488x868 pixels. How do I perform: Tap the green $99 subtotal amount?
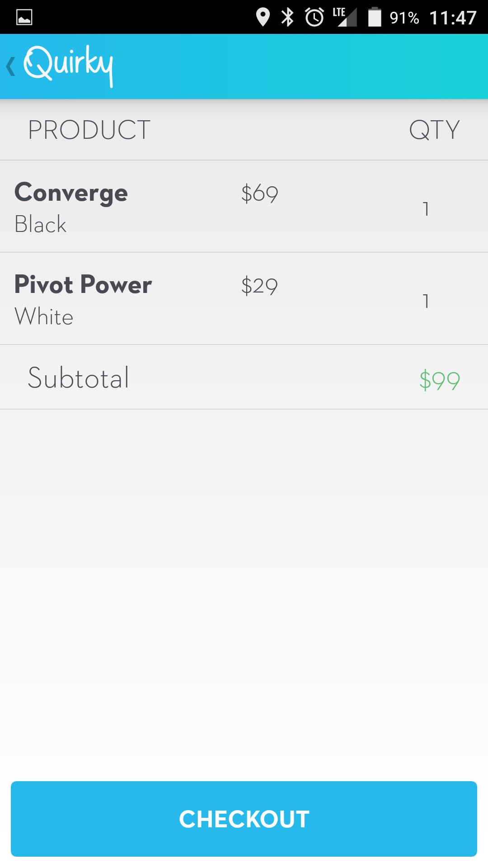tap(439, 380)
